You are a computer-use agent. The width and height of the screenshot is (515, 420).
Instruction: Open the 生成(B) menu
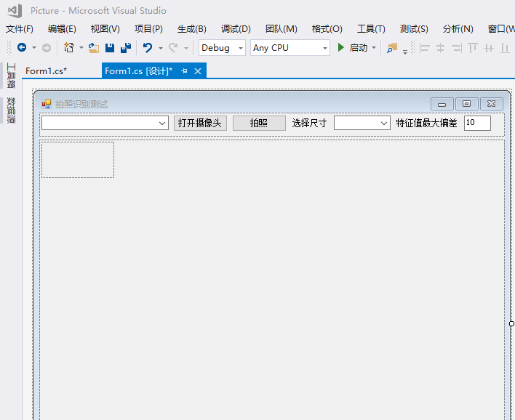click(x=192, y=29)
